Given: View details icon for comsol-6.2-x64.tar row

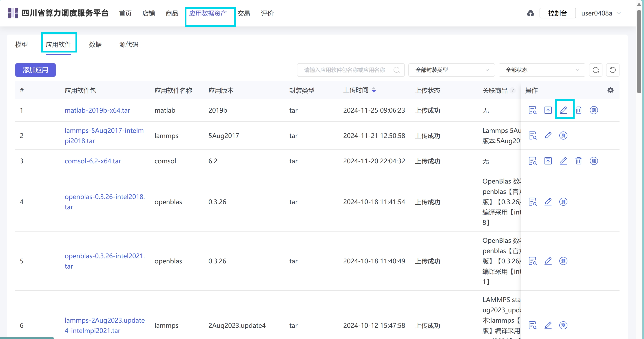Looking at the screenshot, I should click(533, 161).
